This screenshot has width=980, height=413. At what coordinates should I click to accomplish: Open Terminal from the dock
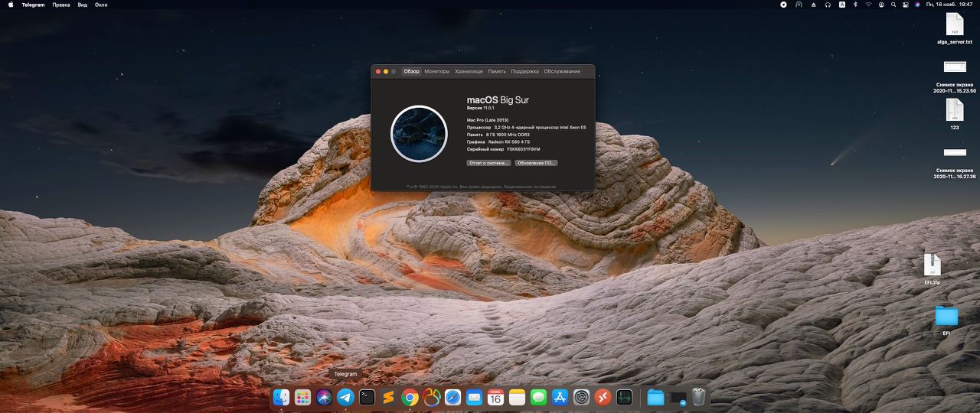367,397
